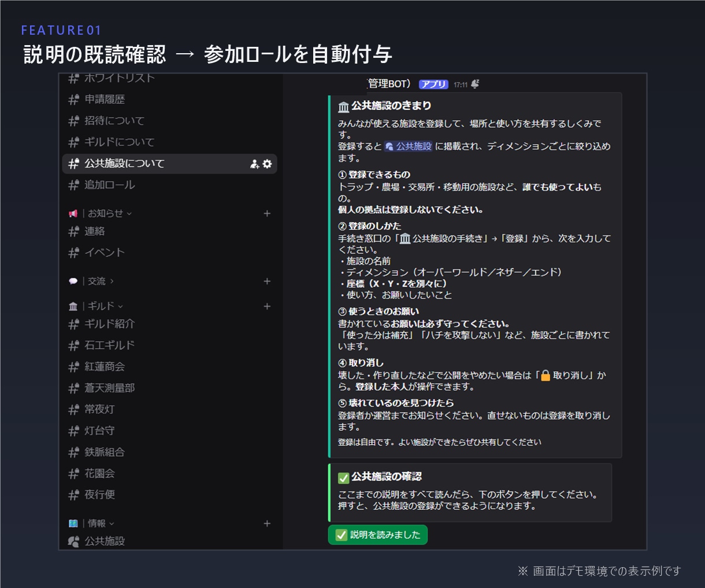The height and width of the screenshot is (588, 705).
Task: Click the 17:11 message timestamp
Action: (461, 85)
